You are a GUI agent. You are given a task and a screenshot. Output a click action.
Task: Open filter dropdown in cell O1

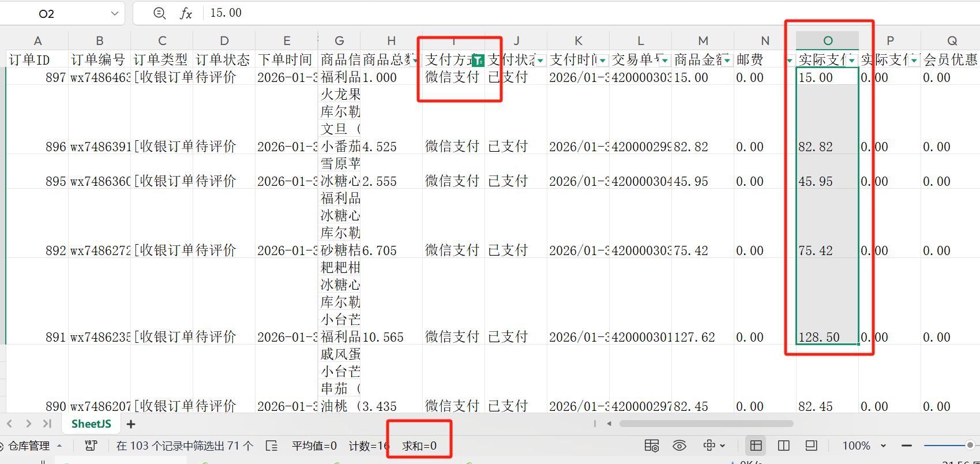(851, 61)
